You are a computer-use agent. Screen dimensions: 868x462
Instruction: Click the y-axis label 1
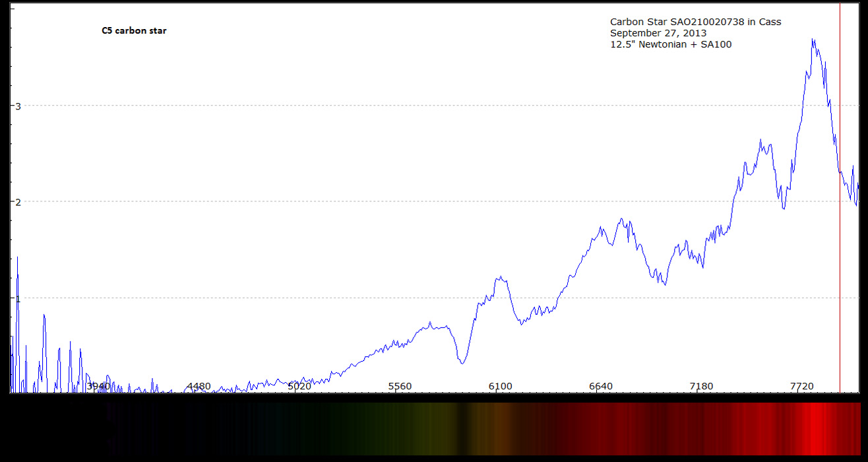tap(18, 298)
